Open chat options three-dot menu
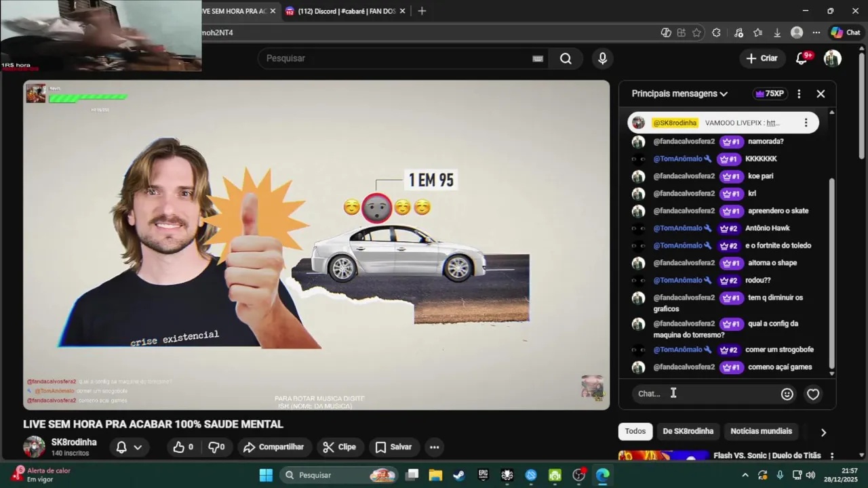868x488 pixels. [799, 94]
